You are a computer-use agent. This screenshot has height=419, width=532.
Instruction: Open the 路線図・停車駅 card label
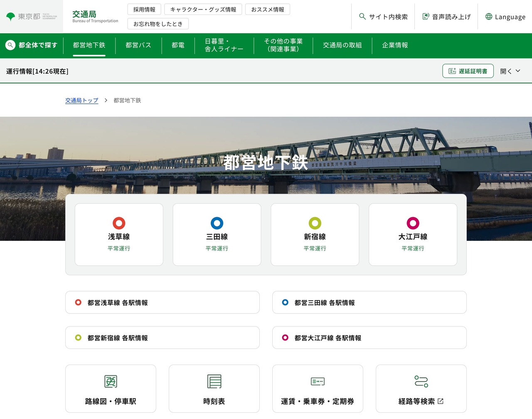point(111,401)
